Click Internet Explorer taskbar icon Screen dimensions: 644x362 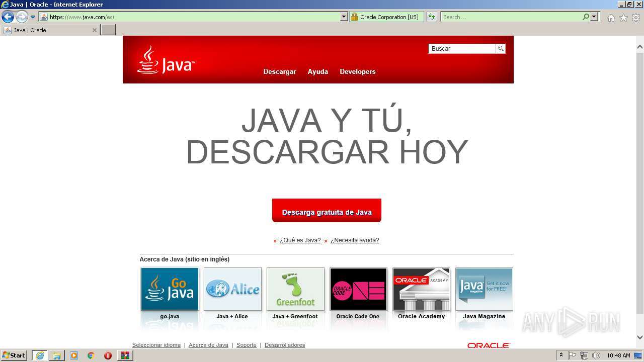coord(40,355)
